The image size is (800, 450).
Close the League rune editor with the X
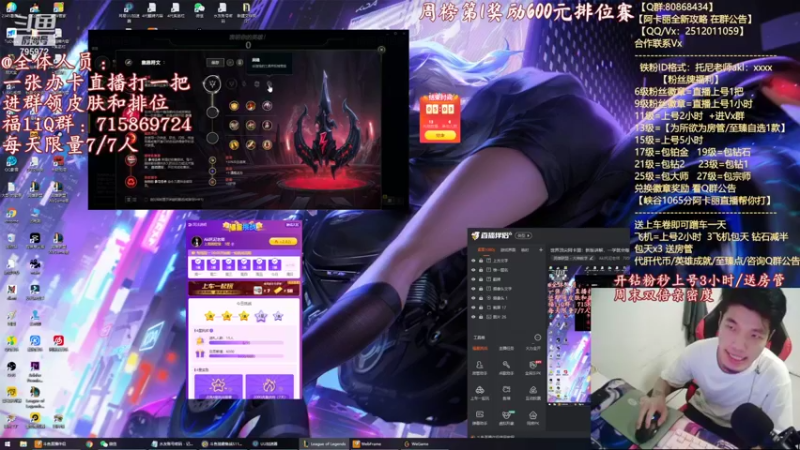tap(381, 49)
